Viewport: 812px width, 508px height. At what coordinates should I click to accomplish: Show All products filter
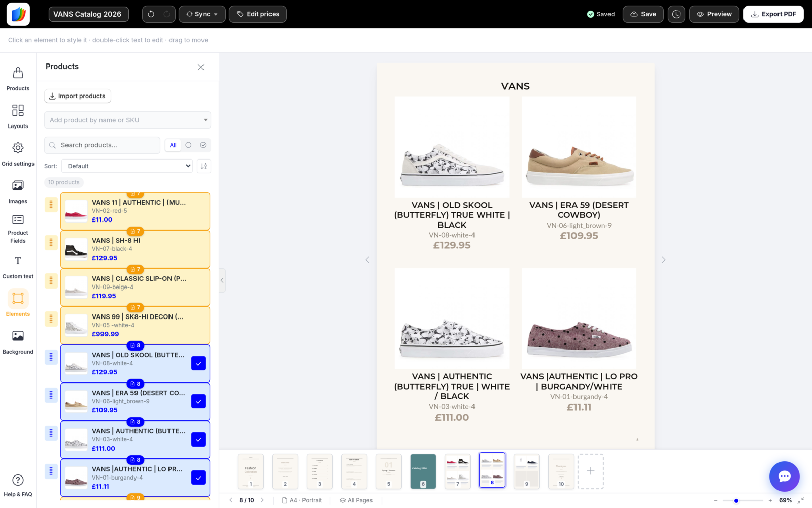click(x=173, y=145)
